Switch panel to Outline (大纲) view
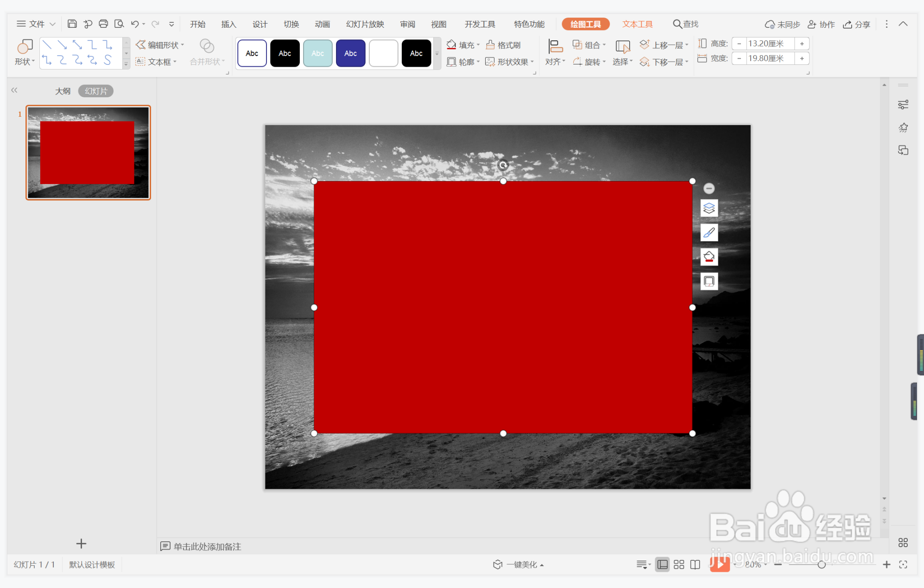 point(63,91)
